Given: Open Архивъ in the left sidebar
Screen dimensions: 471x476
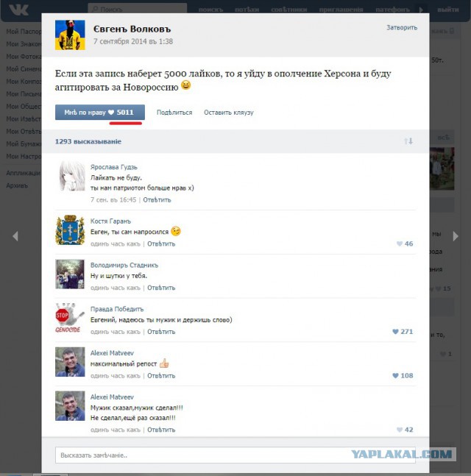Looking at the screenshot, I should pyautogui.click(x=17, y=185).
